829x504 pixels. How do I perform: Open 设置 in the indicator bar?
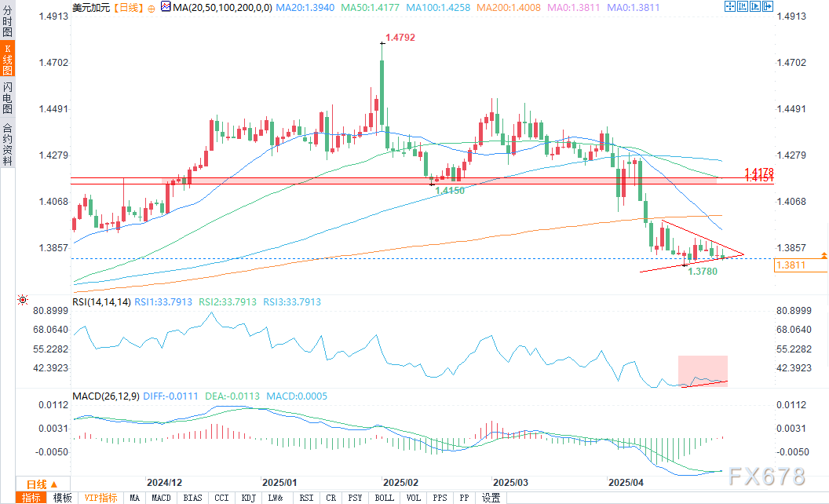491,498
